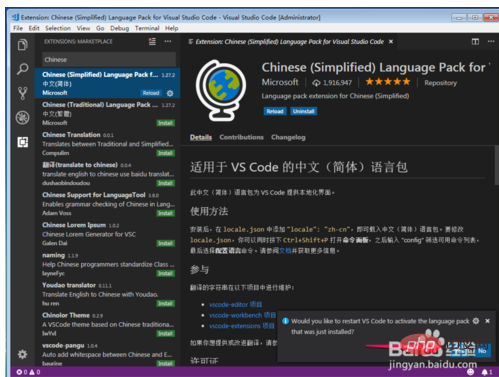Click the Uninstall button
Viewport: 499px width, 377px height.
[x=303, y=111]
